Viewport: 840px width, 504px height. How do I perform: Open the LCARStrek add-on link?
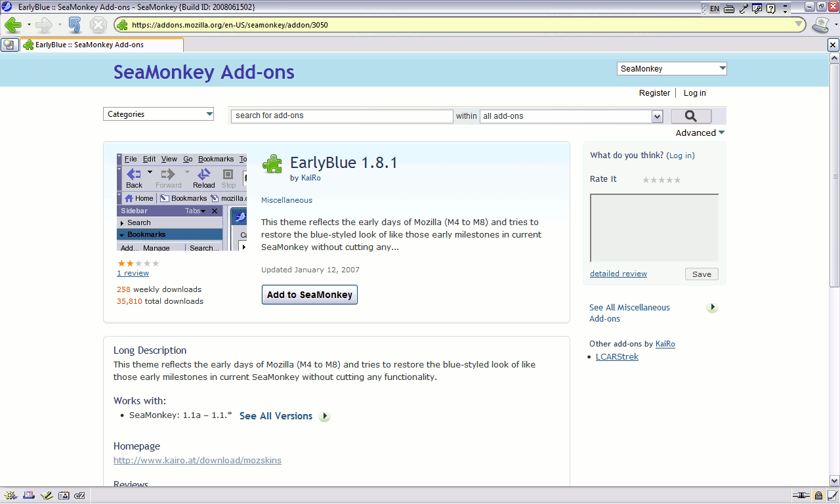(617, 357)
